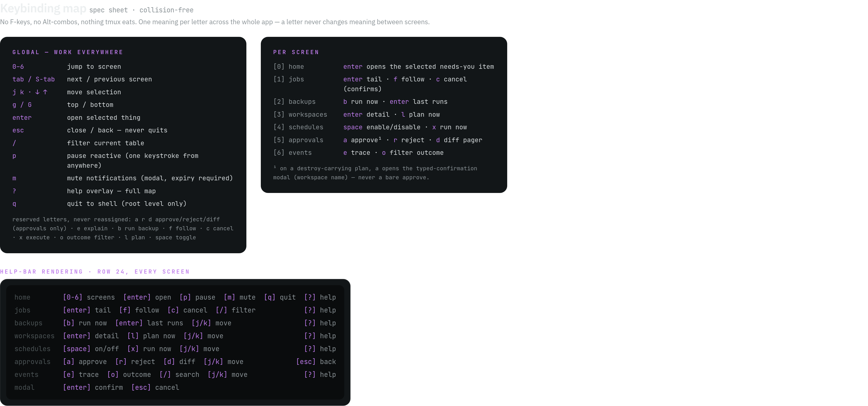Click 'filter current table' description
Viewport: 868px width, 406px height.
105,143
